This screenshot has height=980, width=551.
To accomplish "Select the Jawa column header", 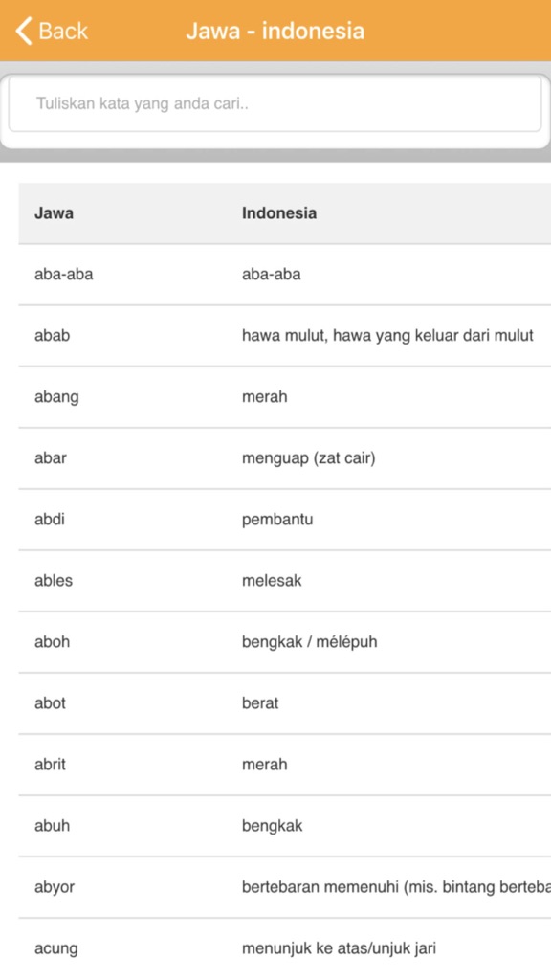I will coord(53,212).
